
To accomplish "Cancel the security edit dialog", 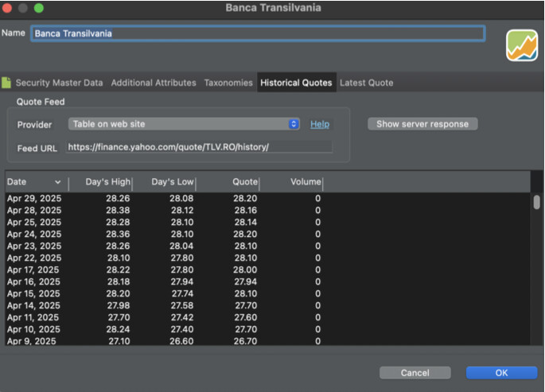I will coord(415,373).
